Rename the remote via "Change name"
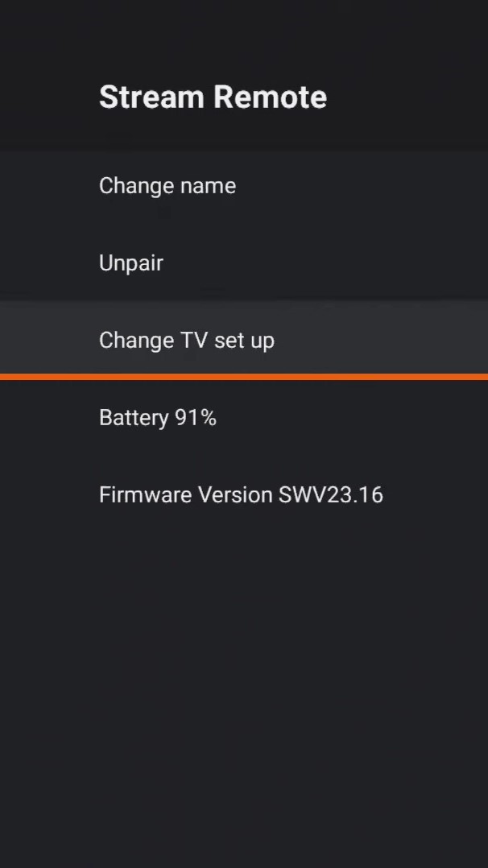 pyautogui.click(x=167, y=185)
